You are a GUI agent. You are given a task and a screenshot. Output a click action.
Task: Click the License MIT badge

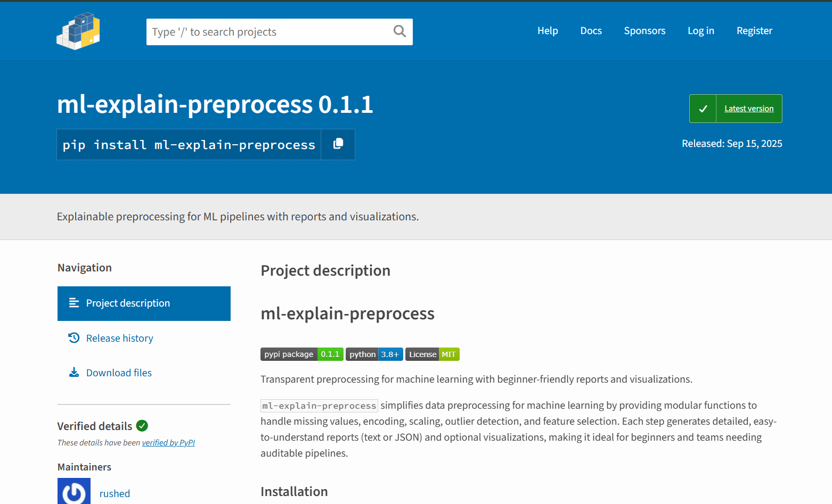click(432, 354)
